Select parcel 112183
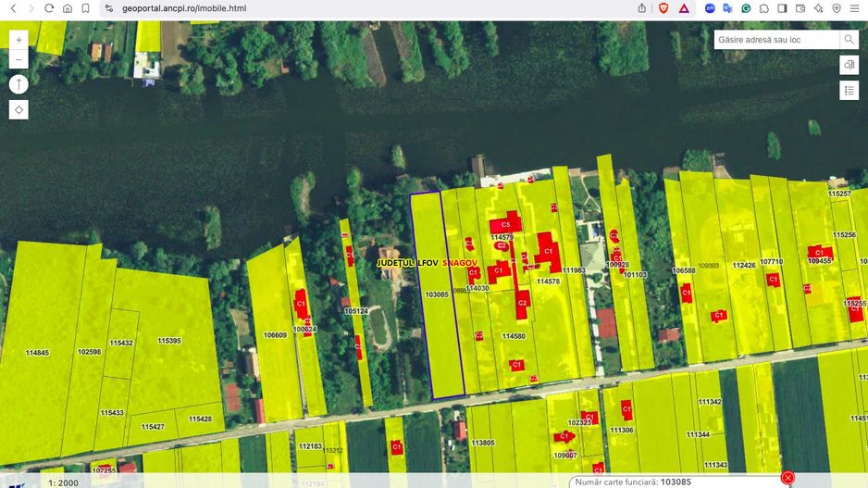 (310, 446)
